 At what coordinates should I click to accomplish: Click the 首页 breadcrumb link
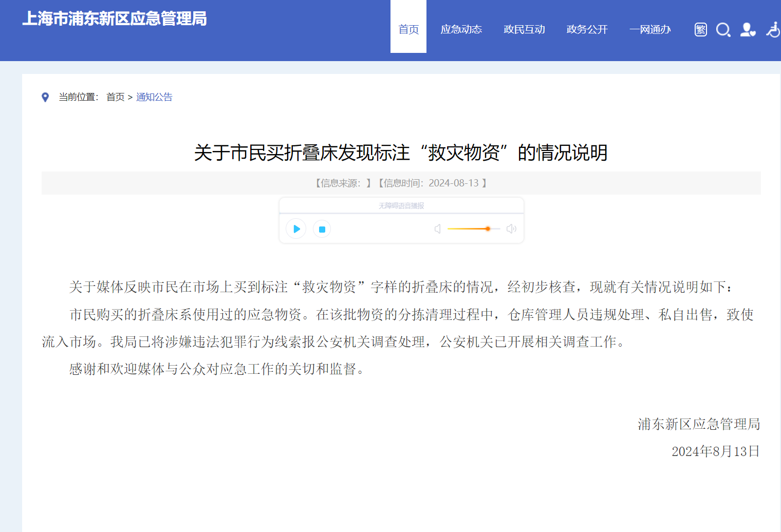[115, 97]
